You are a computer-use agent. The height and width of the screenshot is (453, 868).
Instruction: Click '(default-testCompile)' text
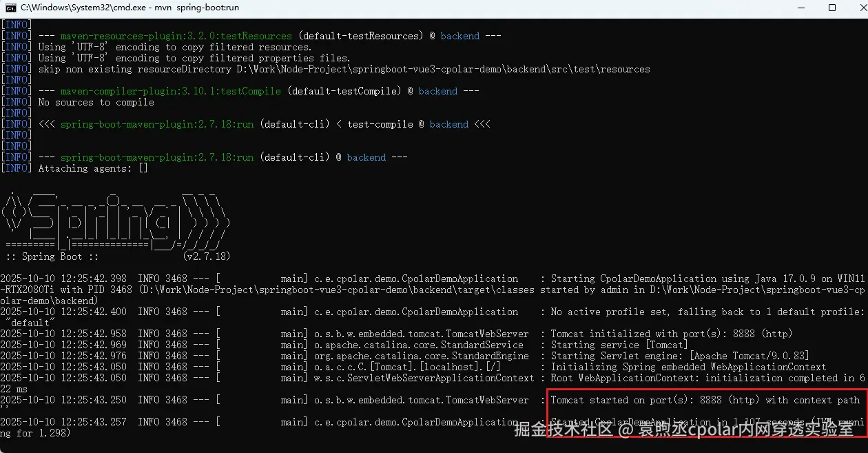[x=344, y=91]
